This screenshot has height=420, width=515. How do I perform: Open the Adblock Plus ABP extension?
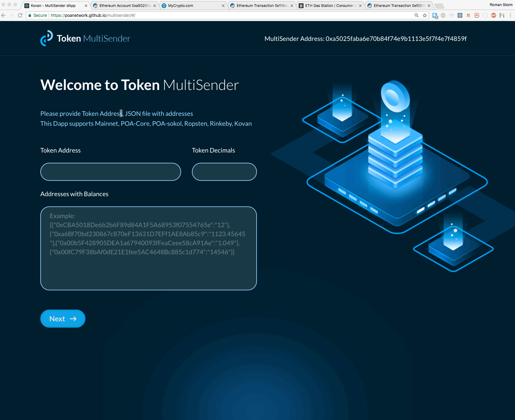click(x=494, y=15)
